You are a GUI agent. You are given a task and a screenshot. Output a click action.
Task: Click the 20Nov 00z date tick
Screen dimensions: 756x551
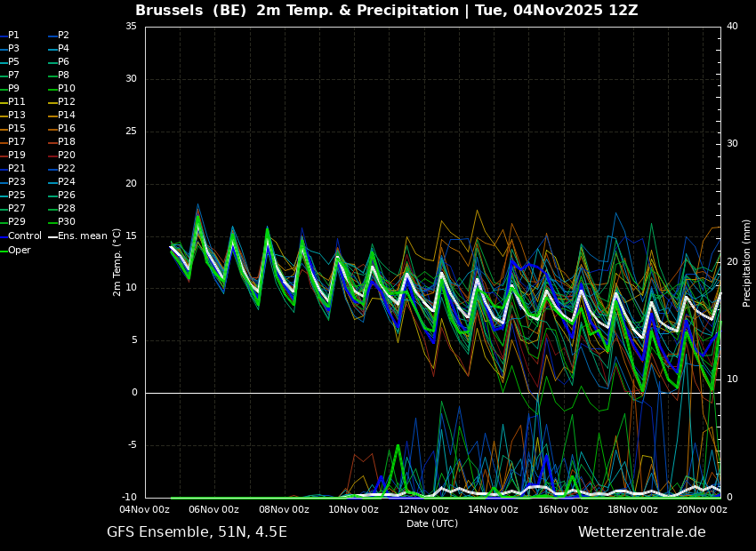[702, 510]
